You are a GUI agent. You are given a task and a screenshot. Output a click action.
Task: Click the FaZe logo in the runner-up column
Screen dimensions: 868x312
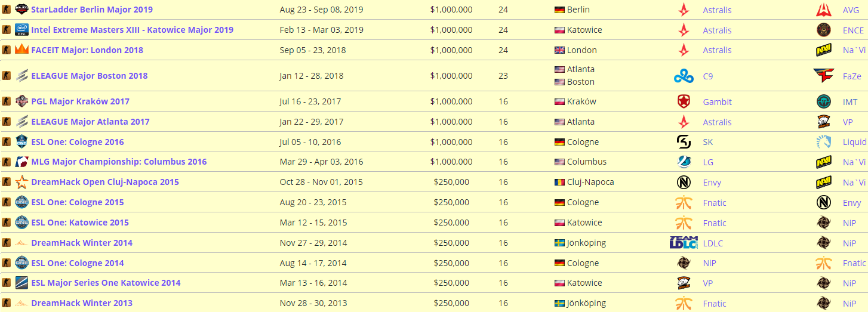[824, 76]
